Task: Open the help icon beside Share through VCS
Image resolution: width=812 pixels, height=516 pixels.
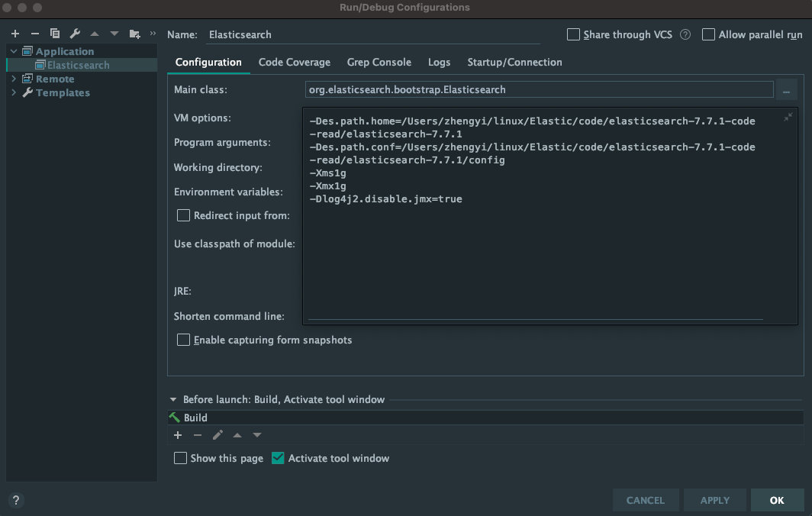Action: click(x=685, y=34)
